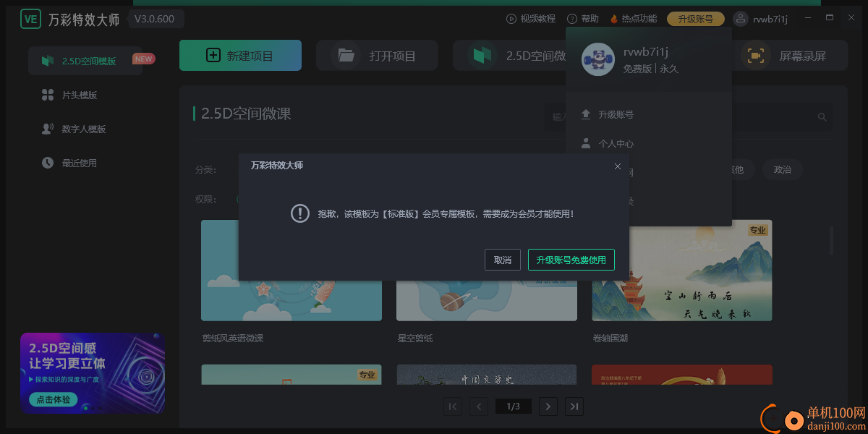The height and width of the screenshot is (434, 868).
Task: Click the V3.0.600 version label
Action: click(154, 19)
